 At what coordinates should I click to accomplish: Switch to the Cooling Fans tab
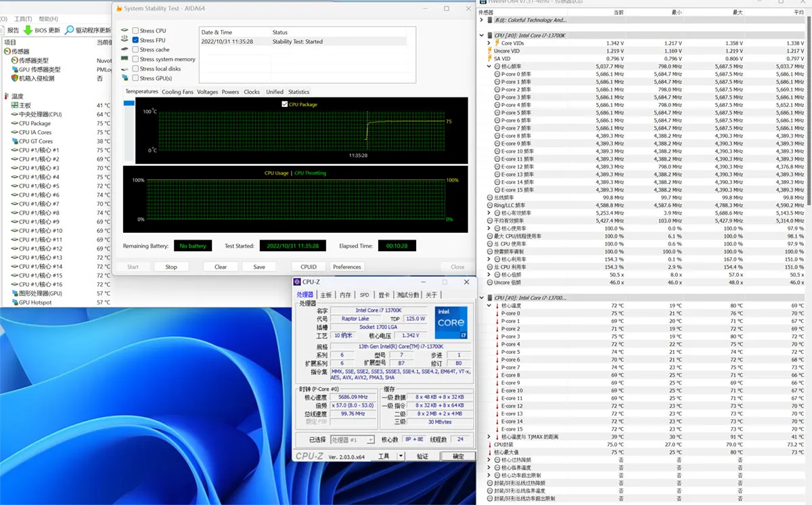coord(177,92)
